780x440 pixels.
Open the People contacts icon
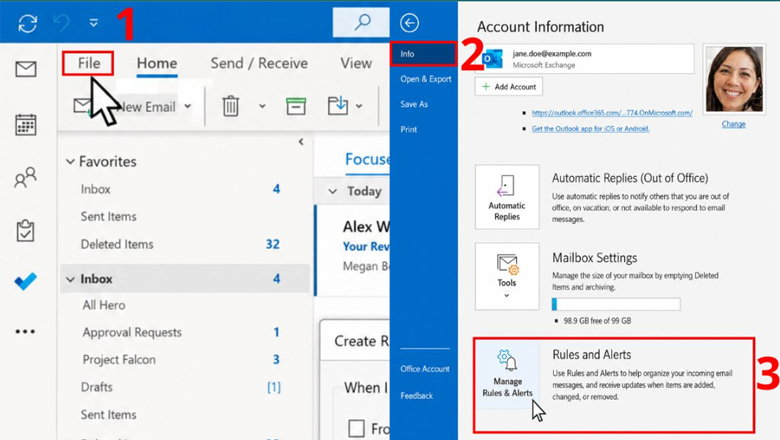(25, 177)
